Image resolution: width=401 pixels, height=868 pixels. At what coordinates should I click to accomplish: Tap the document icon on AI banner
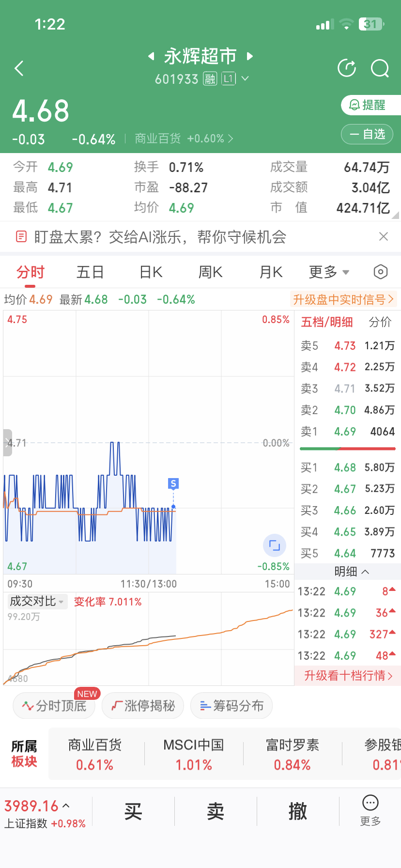pyautogui.click(x=21, y=237)
